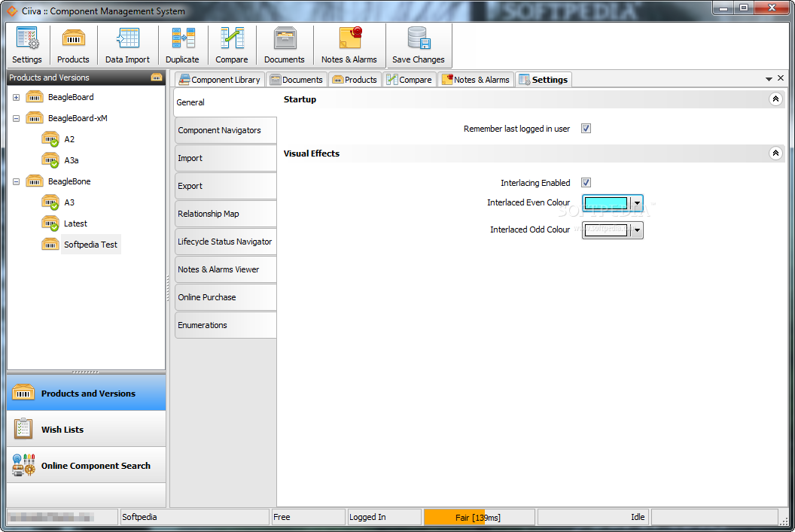The height and width of the screenshot is (532, 795).
Task: Switch to the Documents tab
Action: pos(297,80)
